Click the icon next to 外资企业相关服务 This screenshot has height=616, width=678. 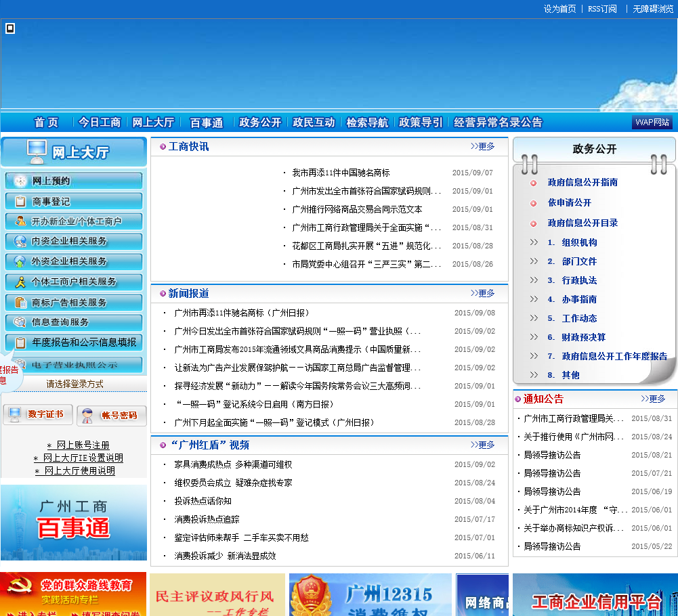20,261
